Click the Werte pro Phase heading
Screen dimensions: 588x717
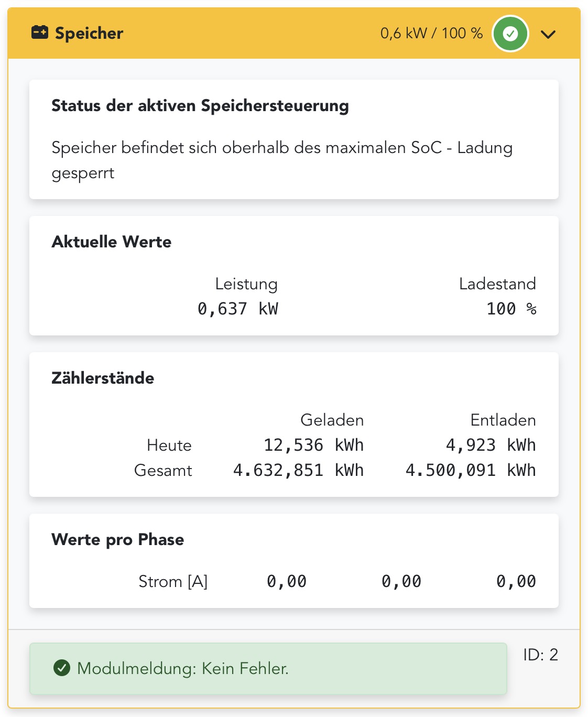[x=117, y=539]
